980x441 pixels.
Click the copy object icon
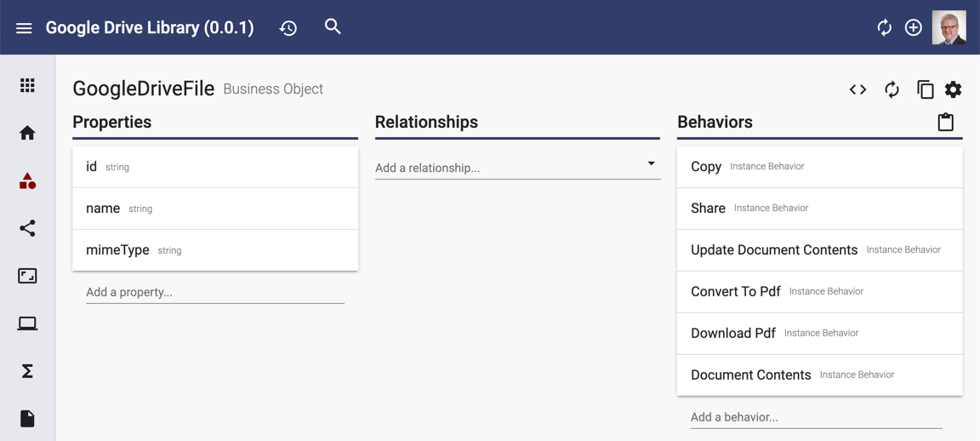tap(925, 89)
